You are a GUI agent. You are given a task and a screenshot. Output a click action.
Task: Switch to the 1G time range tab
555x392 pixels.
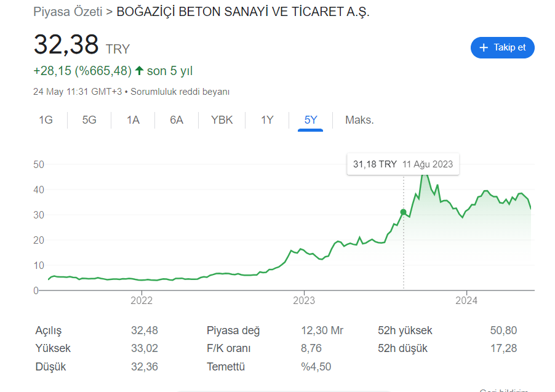coord(46,120)
